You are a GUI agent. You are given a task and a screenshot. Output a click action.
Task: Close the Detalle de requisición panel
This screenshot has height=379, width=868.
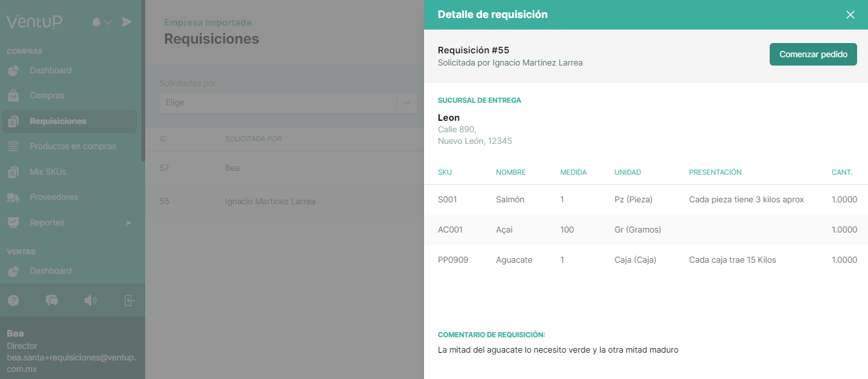850,14
